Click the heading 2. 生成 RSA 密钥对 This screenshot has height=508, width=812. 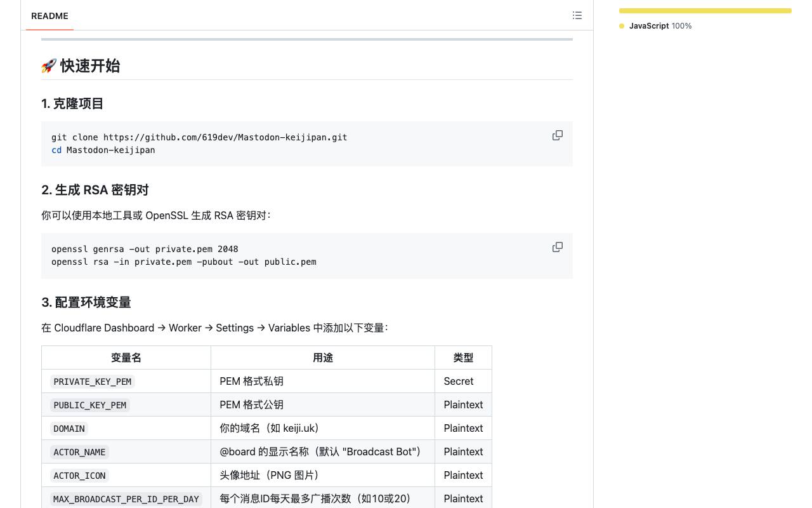click(x=95, y=190)
